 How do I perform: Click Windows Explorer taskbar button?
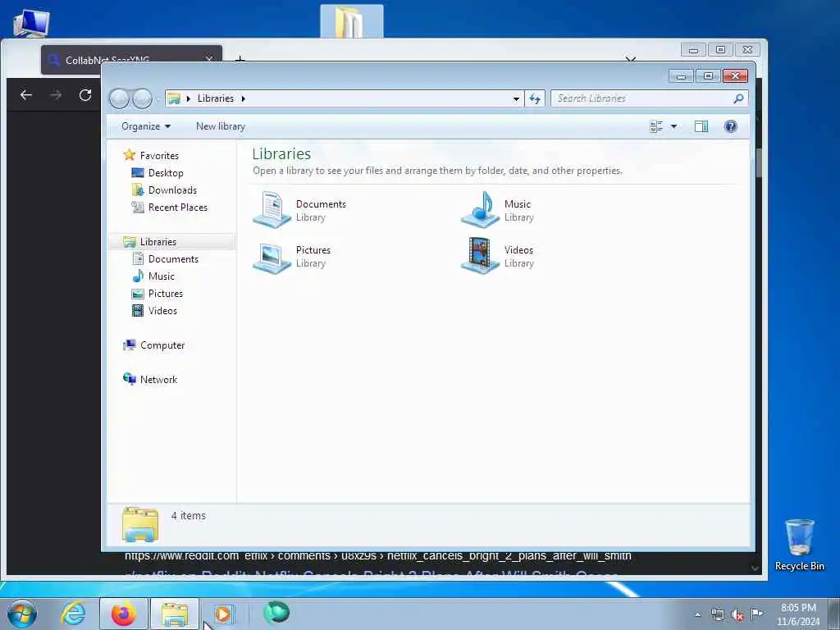(175, 614)
